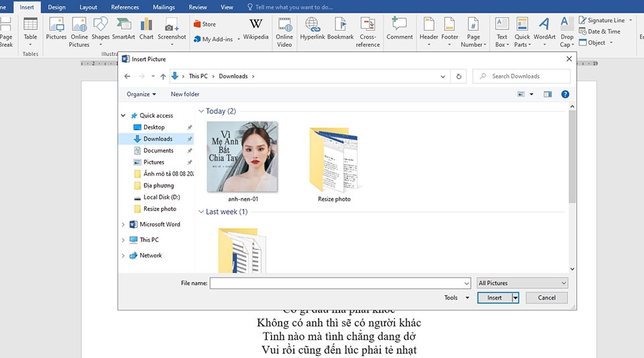Switch to the Design tab
Screen dimensions: 644x358
[x=56, y=7]
